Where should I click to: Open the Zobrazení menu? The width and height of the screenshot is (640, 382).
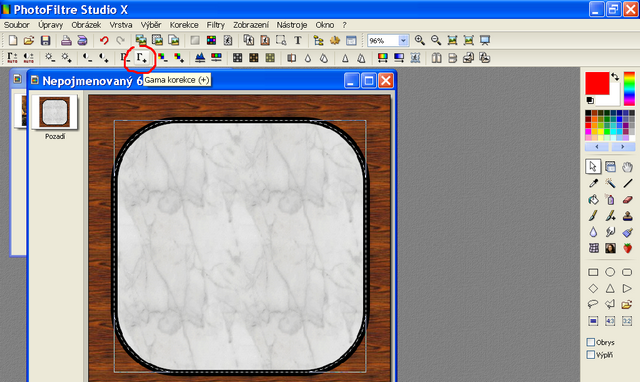click(x=251, y=25)
